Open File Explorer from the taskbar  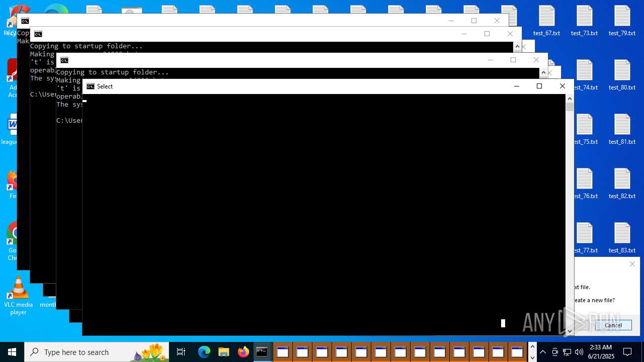(x=223, y=352)
